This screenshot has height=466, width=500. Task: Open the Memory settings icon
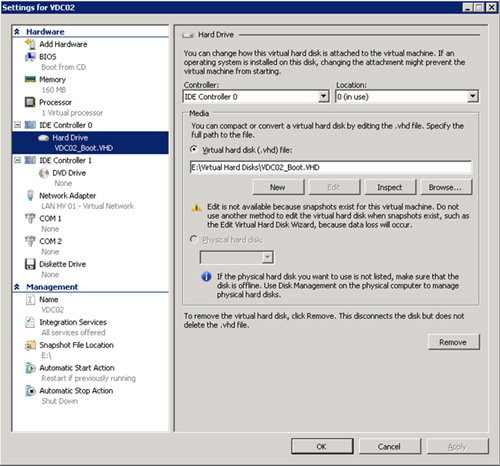coord(30,79)
